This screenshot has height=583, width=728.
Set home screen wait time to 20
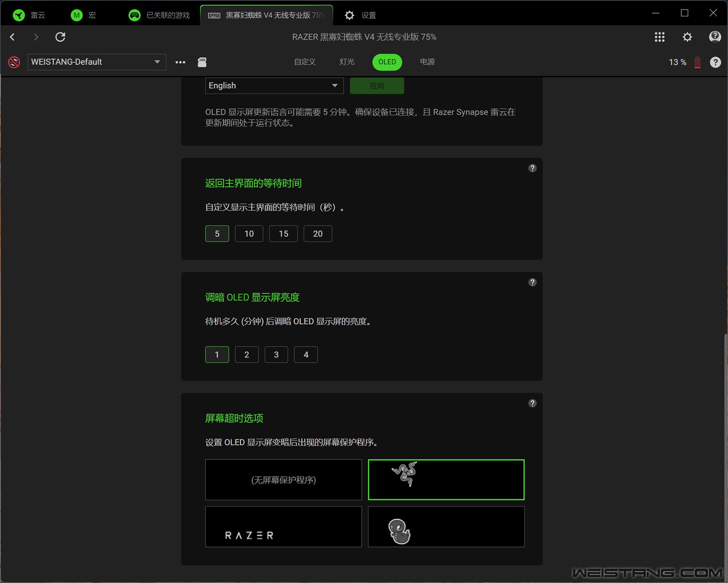point(318,234)
